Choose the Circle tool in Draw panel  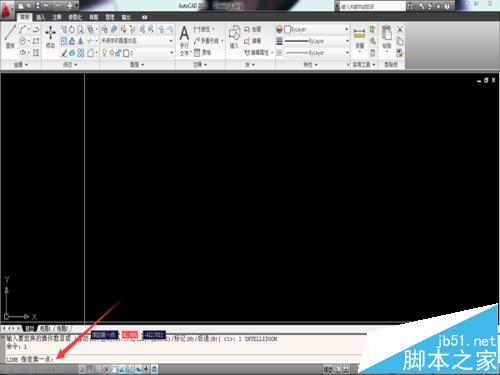pos(23,41)
